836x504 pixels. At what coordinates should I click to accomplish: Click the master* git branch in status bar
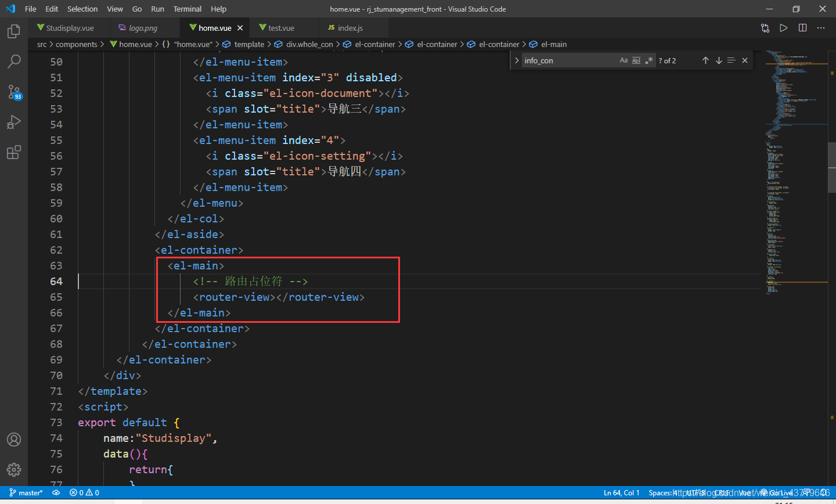point(26,492)
